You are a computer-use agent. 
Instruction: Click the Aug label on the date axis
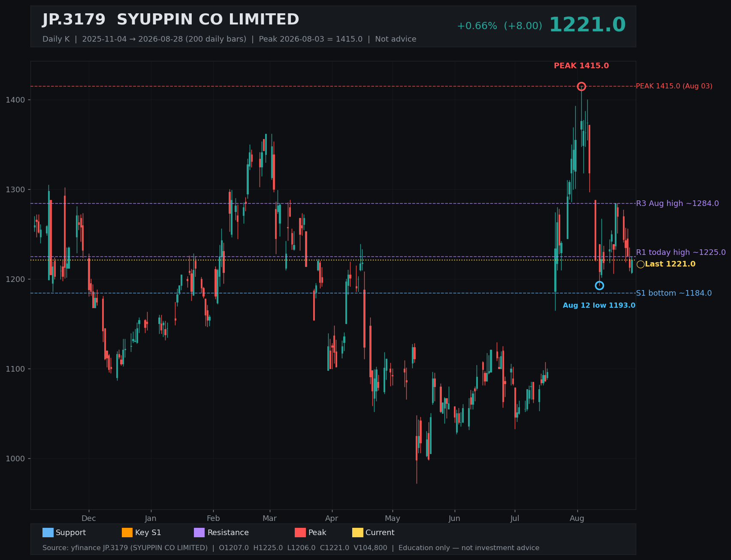coord(577,518)
